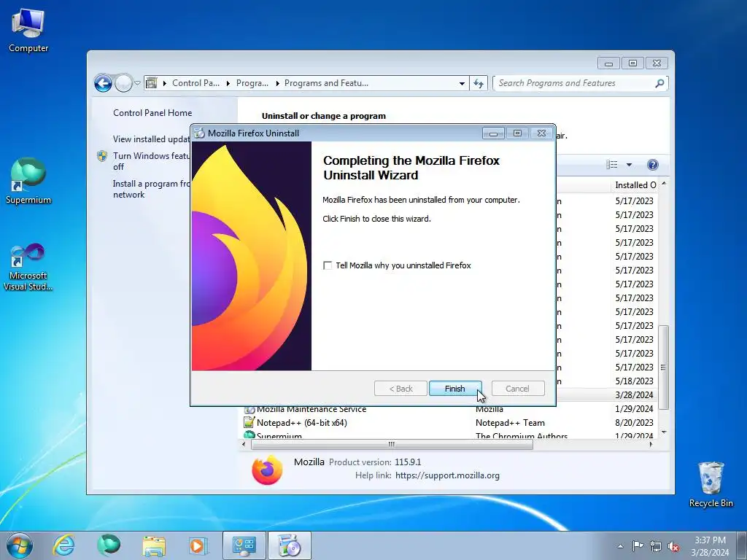Click the folder icon in address bar
Screen dimensions: 747x560
(x=152, y=83)
